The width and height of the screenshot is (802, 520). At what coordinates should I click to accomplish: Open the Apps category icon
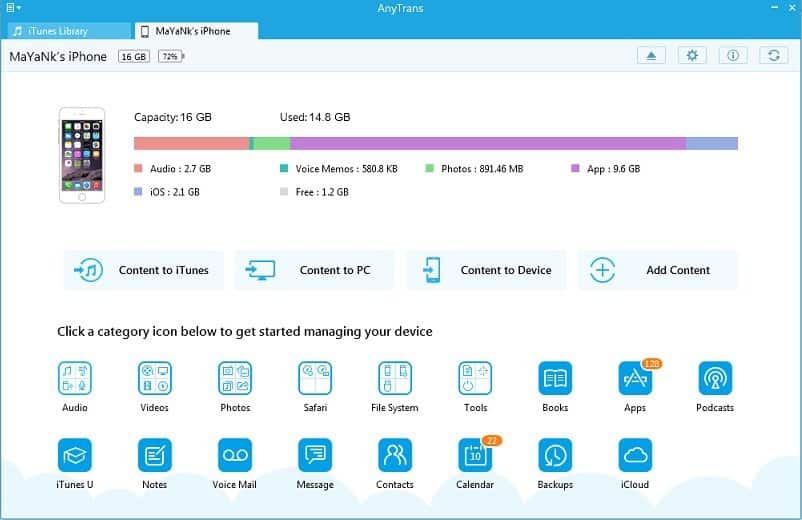(x=635, y=378)
